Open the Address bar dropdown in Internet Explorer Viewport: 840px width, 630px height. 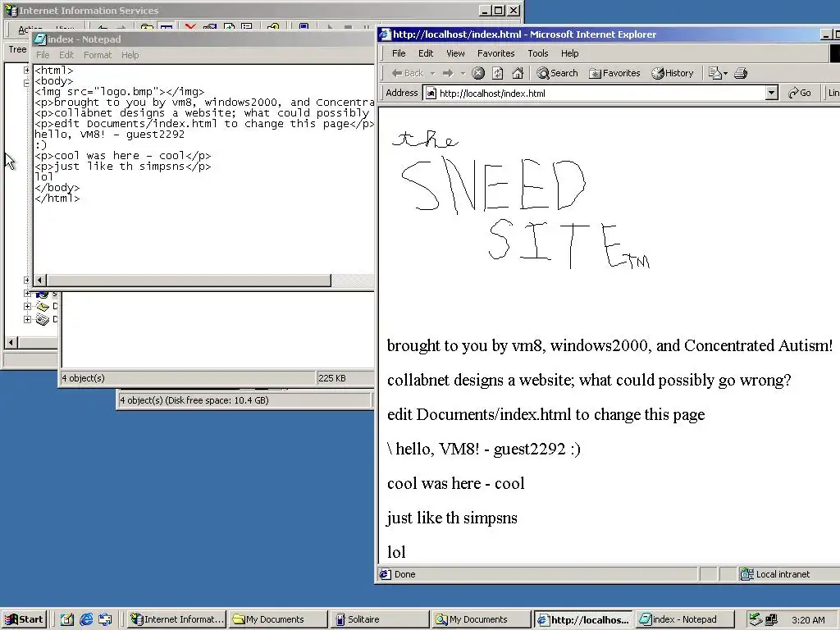(x=771, y=94)
